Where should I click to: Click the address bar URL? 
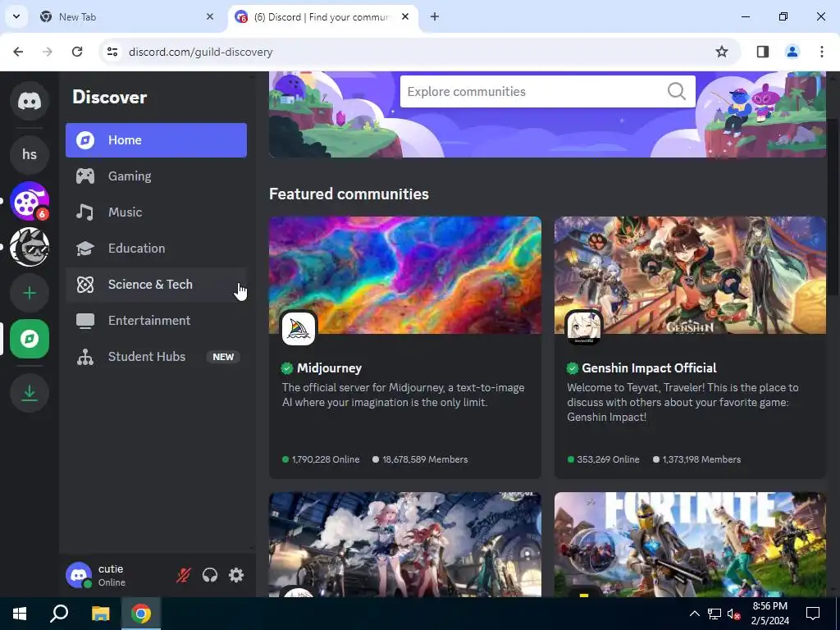point(201,52)
